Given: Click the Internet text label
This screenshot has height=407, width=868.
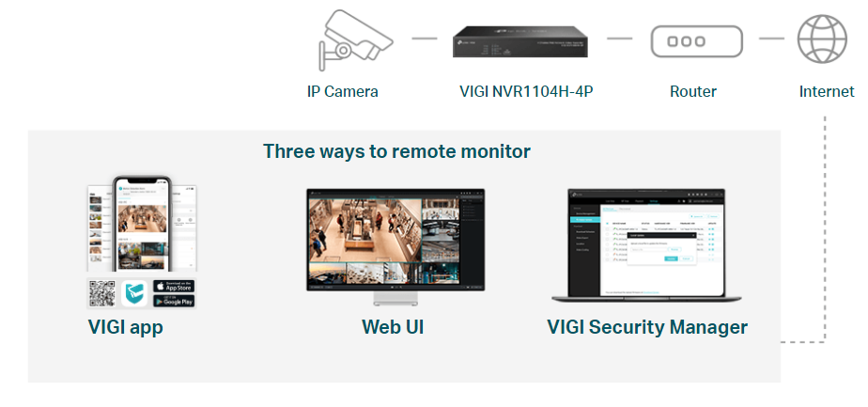Looking at the screenshot, I should [x=827, y=91].
